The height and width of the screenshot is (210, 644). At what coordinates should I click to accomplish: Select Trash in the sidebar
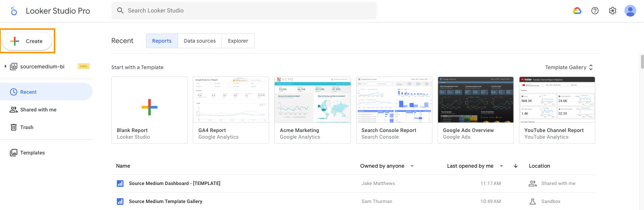point(46,127)
